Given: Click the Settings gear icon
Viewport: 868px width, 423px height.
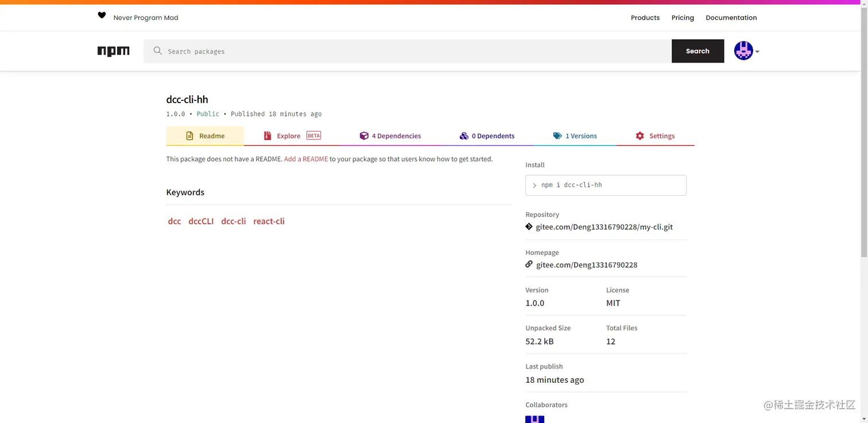Looking at the screenshot, I should coord(640,136).
